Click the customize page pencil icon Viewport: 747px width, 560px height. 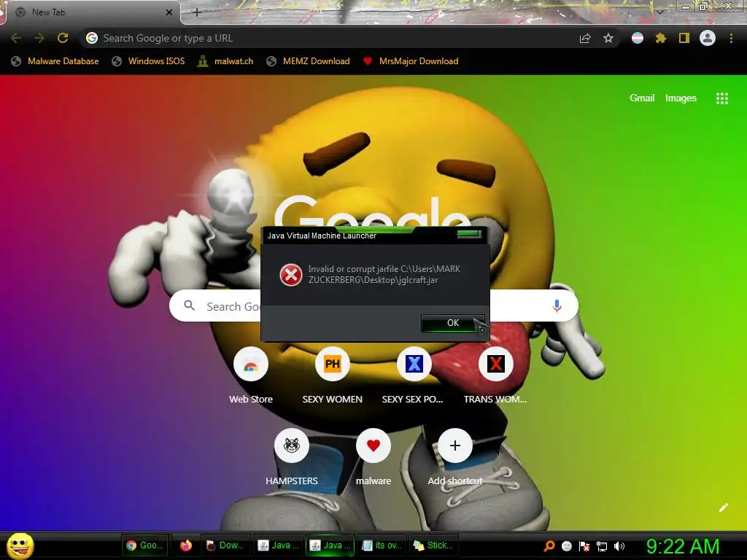tap(723, 507)
